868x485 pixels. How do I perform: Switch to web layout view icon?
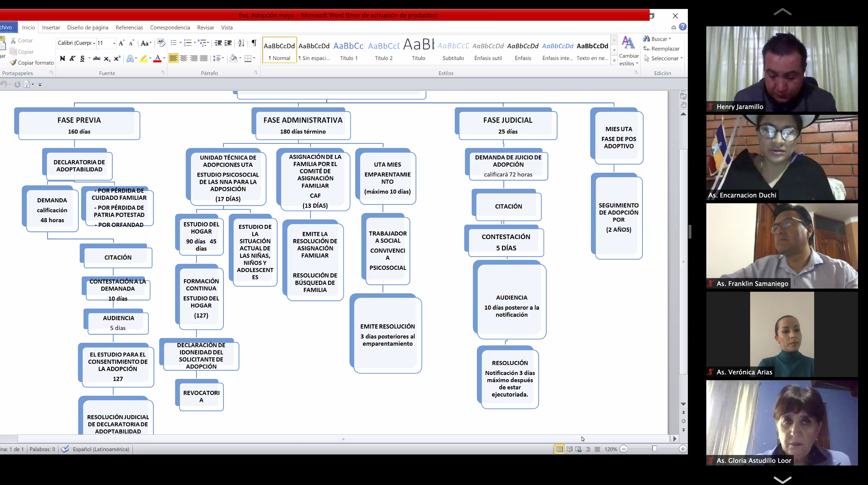[579, 449]
